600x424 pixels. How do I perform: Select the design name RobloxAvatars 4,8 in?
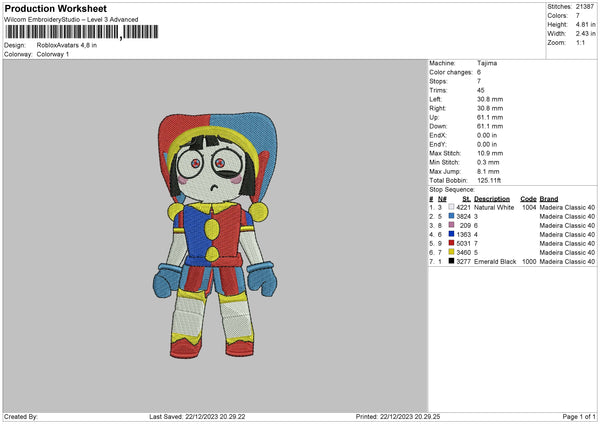tap(67, 45)
